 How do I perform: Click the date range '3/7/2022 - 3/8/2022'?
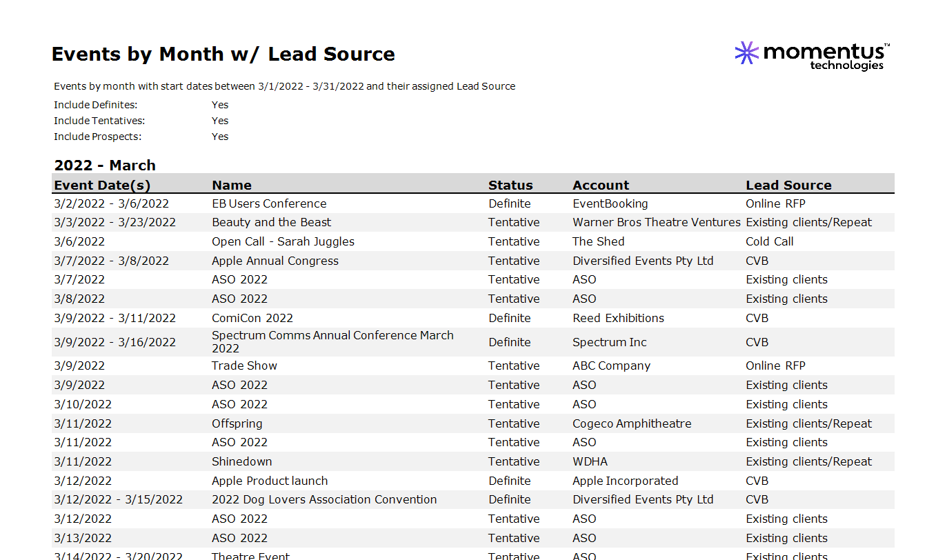point(112,261)
